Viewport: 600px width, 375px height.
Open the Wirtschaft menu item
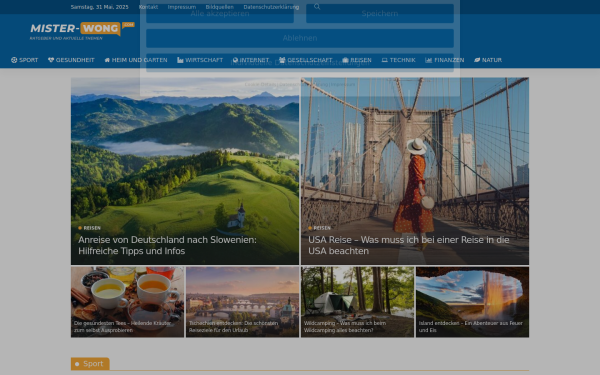point(200,60)
